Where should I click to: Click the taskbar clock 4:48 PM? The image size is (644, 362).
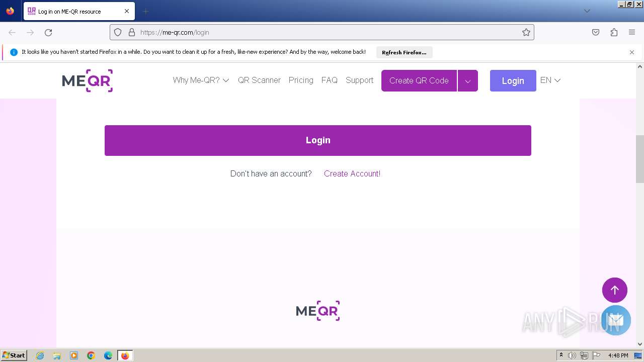[x=618, y=355]
